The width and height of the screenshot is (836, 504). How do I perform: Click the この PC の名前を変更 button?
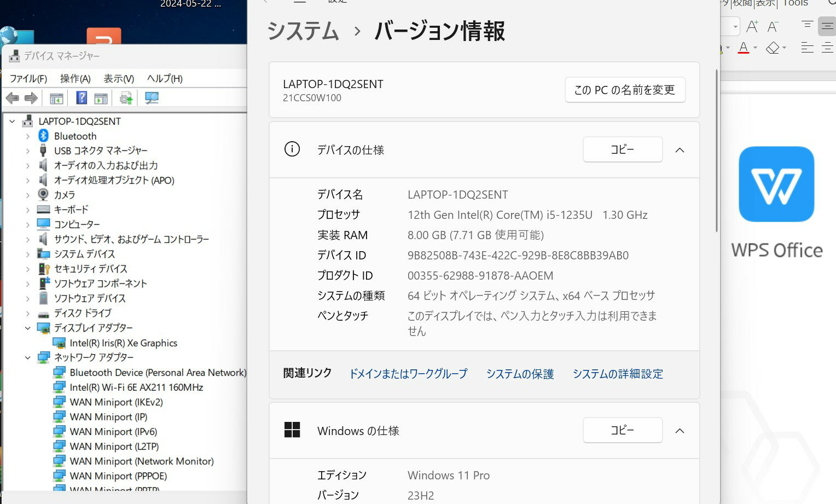625,90
